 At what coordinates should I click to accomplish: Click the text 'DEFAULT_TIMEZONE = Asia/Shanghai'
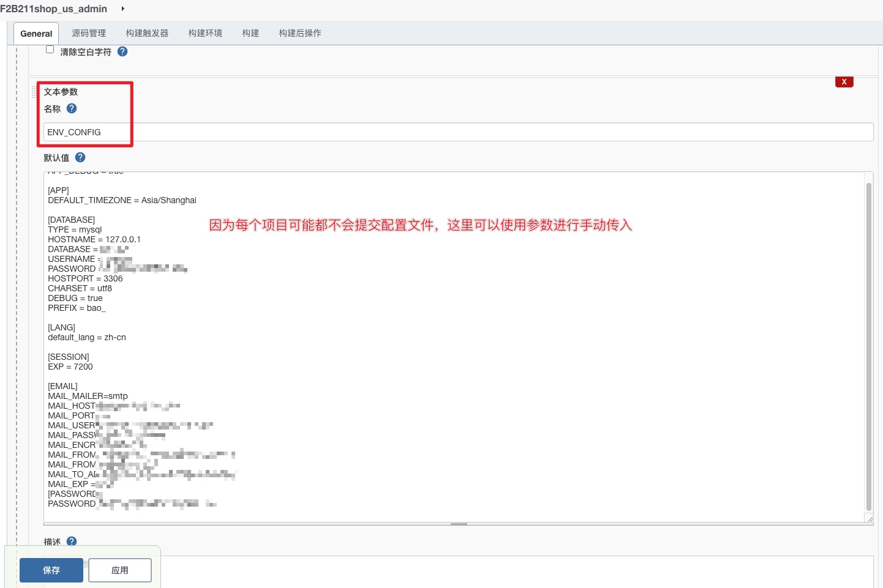[122, 200]
